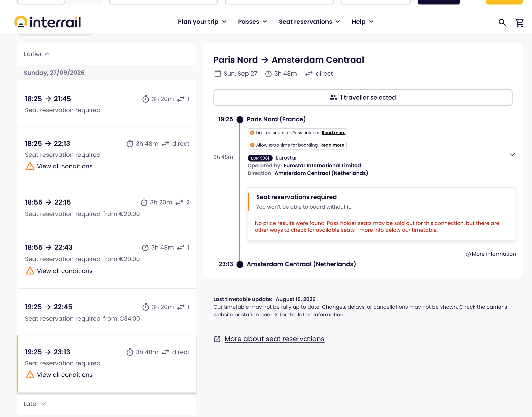Show later connections
Screen dimensions: 532x417
[x=35, y=404]
